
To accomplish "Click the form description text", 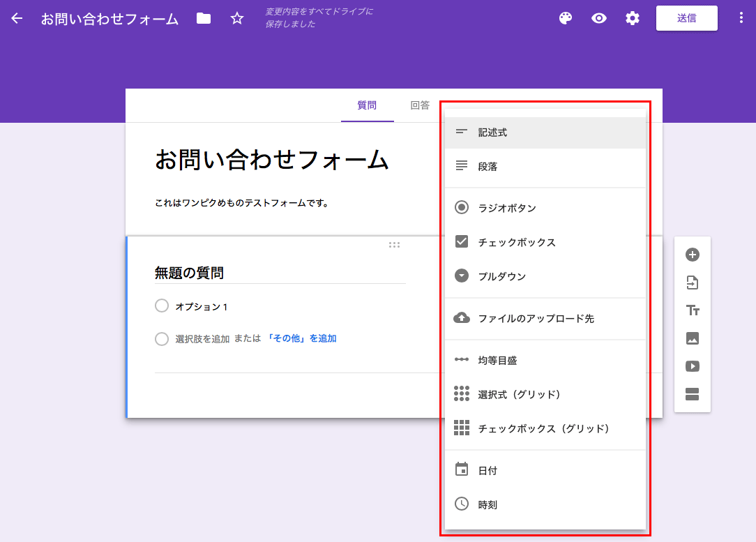I will 241,203.
